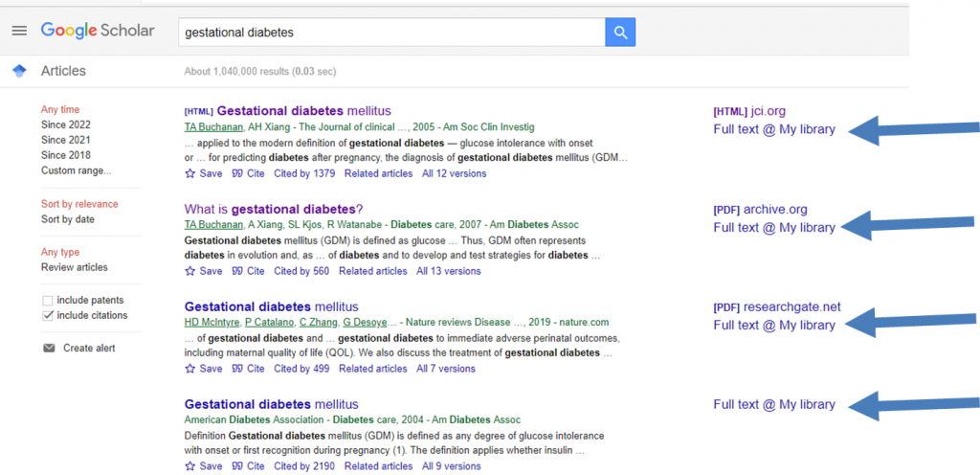Image resolution: width=980 pixels, height=475 pixels.
Task: Click the Articles graduation cap icon
Action: (x=19, y=71)
